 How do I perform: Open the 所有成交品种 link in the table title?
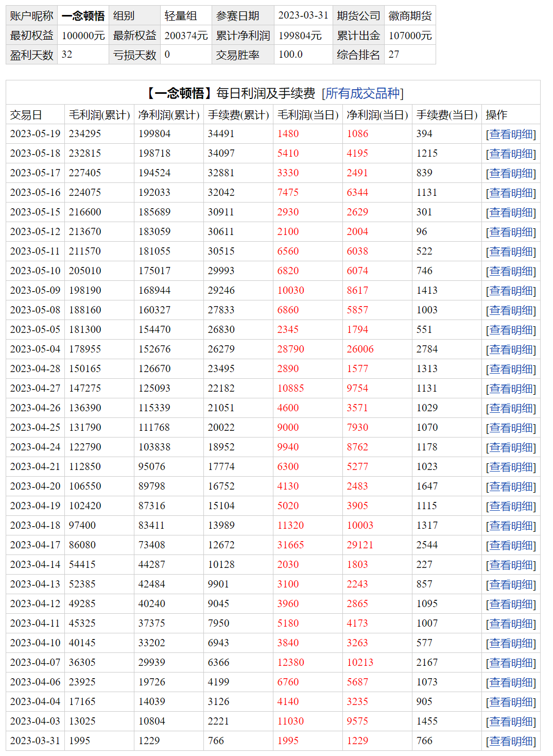pos(362,93)
